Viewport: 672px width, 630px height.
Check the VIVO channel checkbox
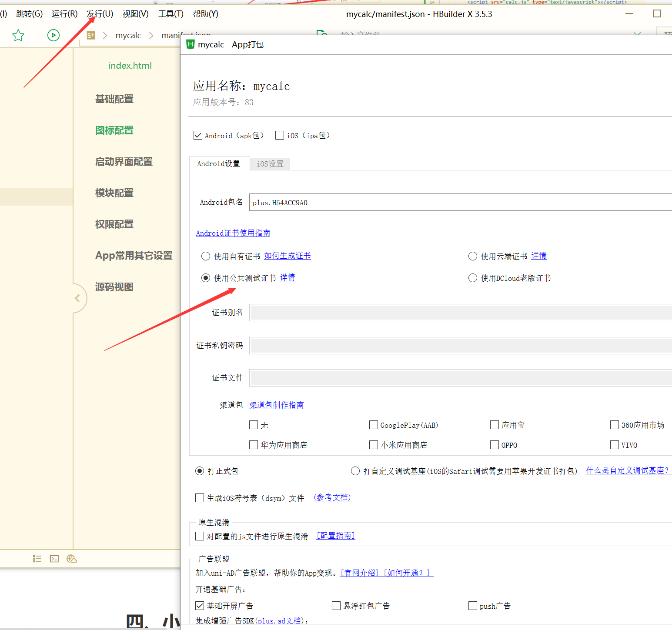[615, 445]
